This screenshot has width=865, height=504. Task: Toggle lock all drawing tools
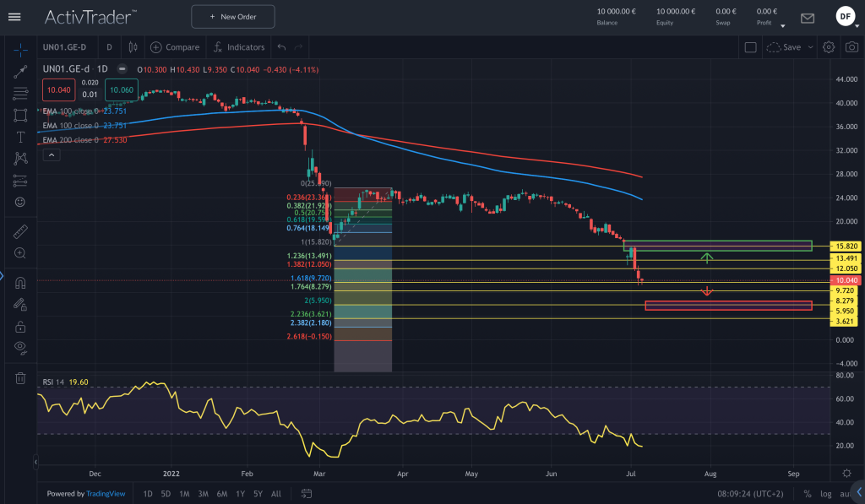click(x=20, y=326)
